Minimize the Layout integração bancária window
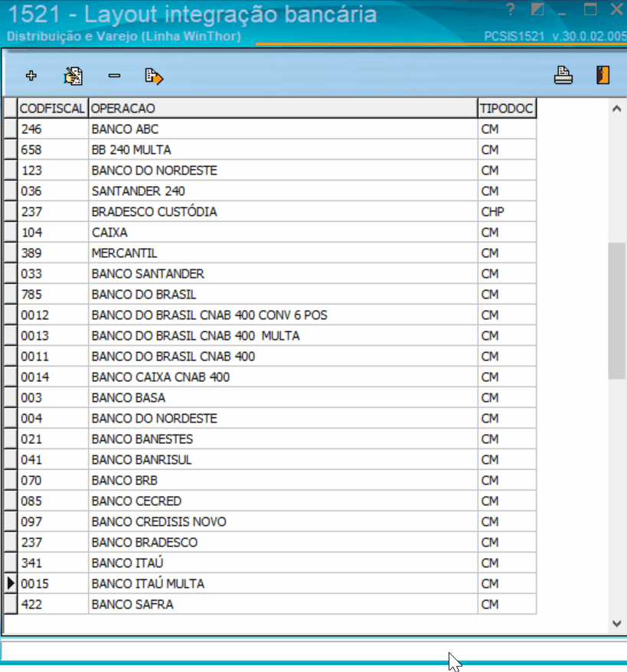This screenshot has height=672, width=627. coord(562,14)
